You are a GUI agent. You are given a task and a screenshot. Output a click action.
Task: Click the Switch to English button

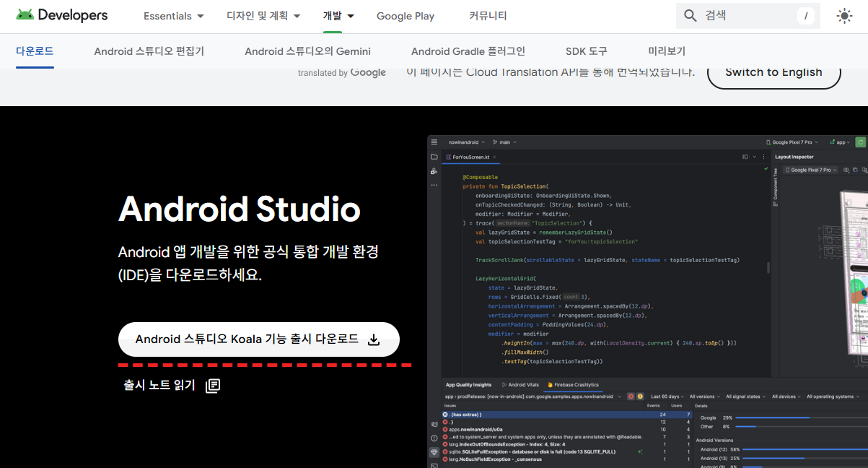tap(773, 72)
